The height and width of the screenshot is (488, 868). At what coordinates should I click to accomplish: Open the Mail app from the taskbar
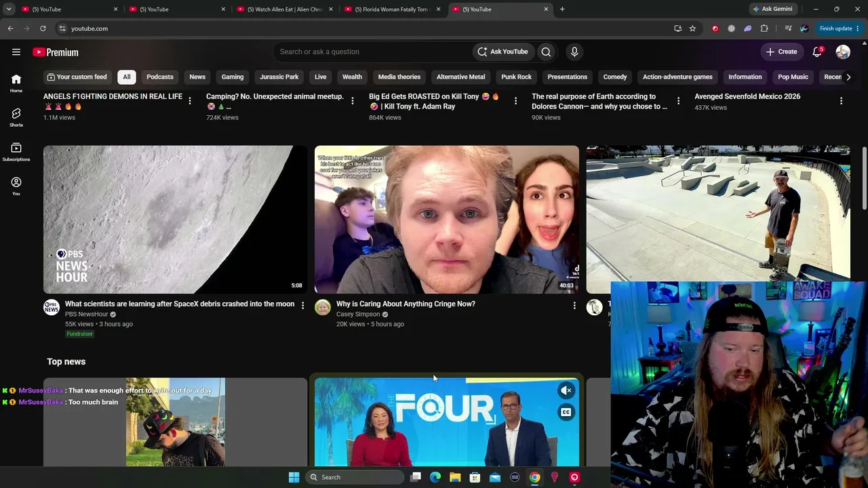point(495,477)
